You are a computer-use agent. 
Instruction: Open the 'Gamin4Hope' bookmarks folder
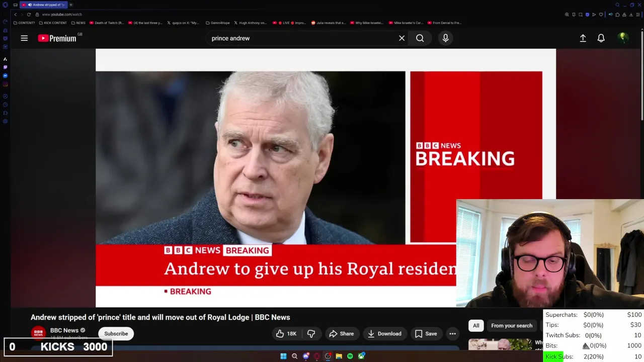point(217,23)
